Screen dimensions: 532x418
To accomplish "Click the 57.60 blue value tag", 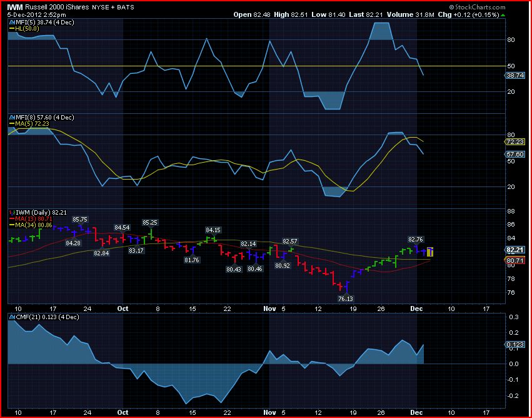I will click(514, 154).
